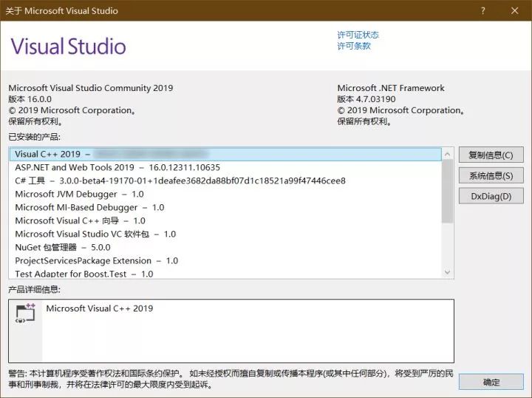Click the installed products list down arrow
The width and height of the screenshot is (532, 398).
[x=448, y=272]
